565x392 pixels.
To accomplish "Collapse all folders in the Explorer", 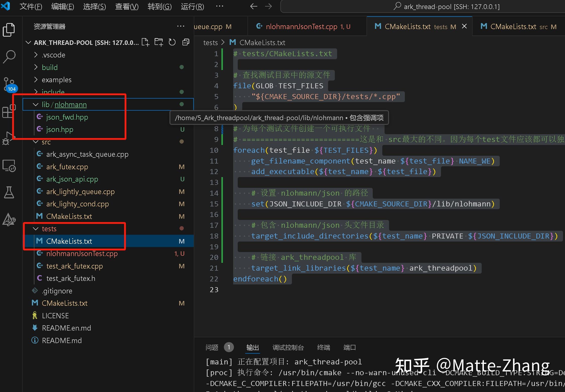I will (x=186, y=42).
